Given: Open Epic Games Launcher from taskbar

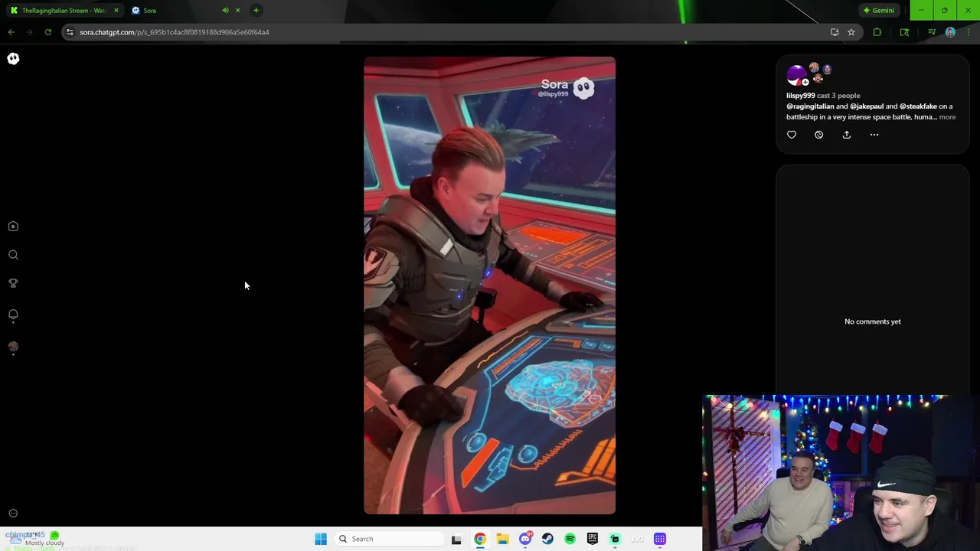Looking at the screenshot, I should (x=593, y=539).
